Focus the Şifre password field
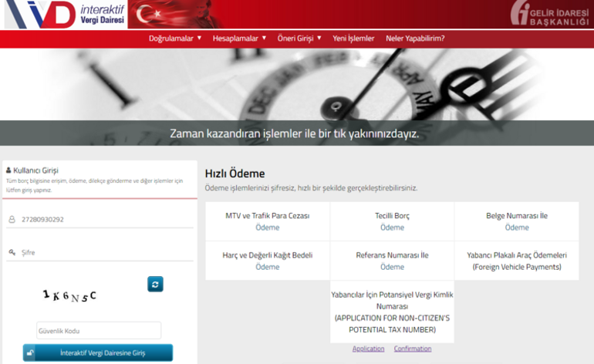The height and width of the screenshot is (364, 594). point(104,252)
